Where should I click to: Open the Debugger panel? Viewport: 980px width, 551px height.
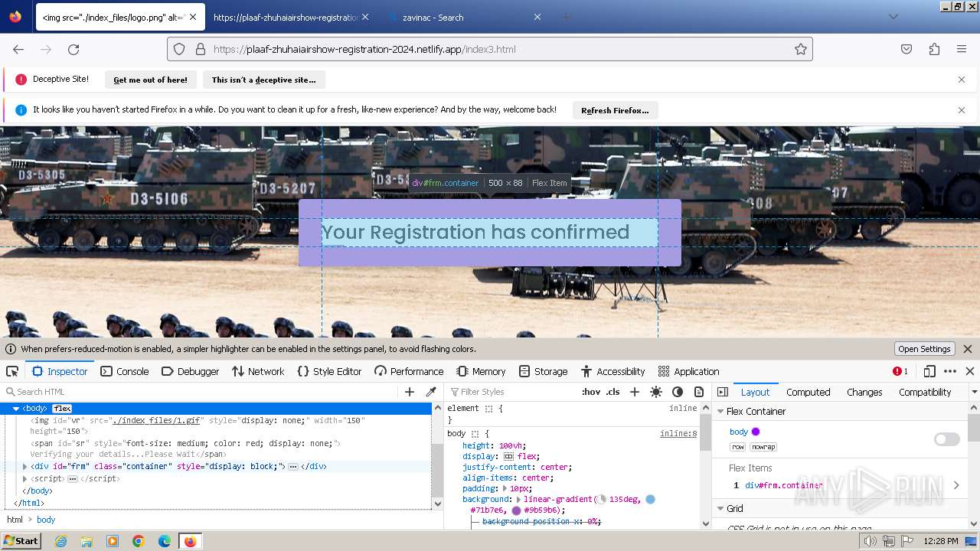point(191,371)
